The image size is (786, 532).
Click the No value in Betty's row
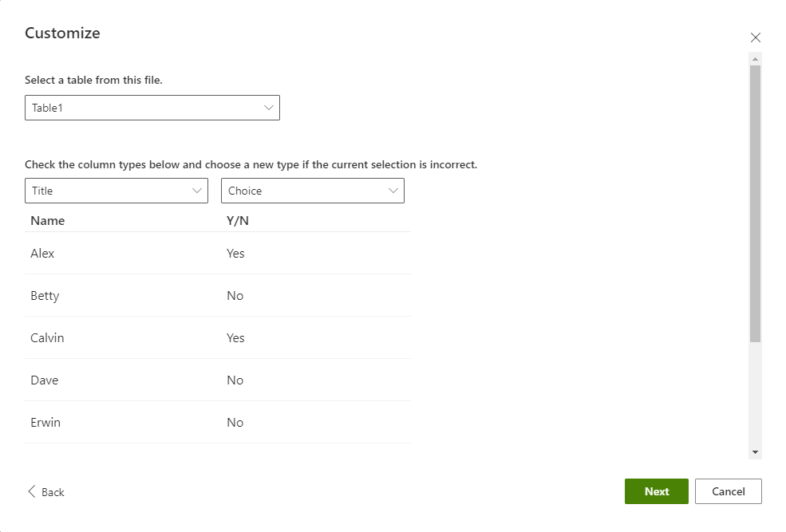(235, 296)
